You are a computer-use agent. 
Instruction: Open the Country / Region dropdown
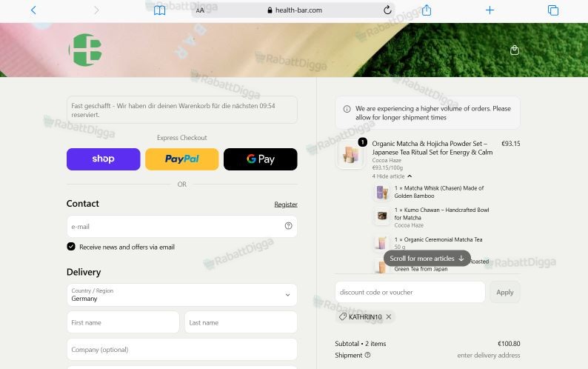tap(182, 295)
